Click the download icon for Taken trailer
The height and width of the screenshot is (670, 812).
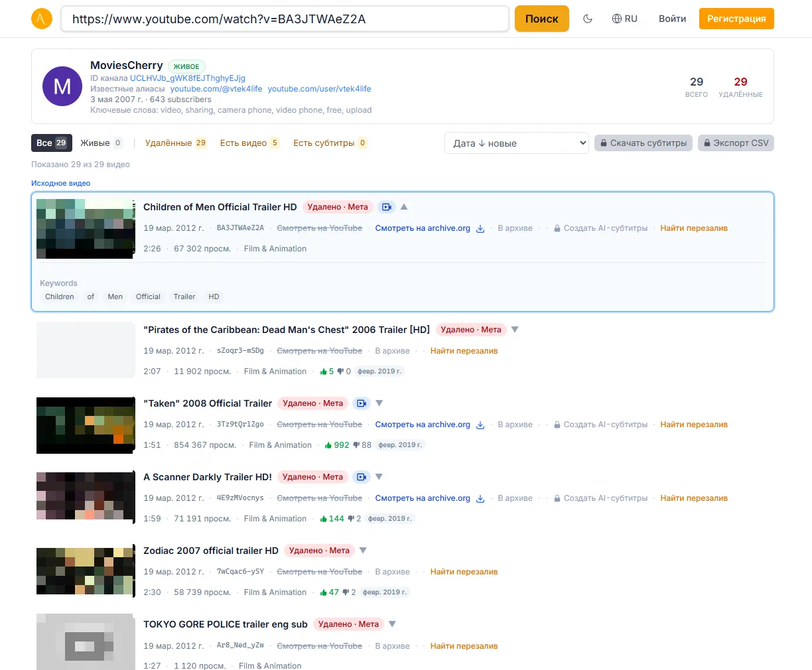(x=480, y=425)
